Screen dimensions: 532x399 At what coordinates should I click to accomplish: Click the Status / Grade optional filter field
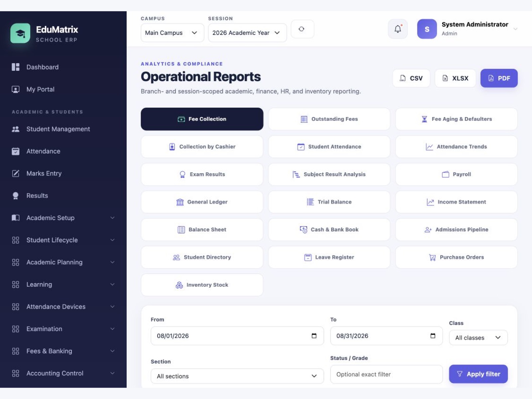(x=386, y=374)
